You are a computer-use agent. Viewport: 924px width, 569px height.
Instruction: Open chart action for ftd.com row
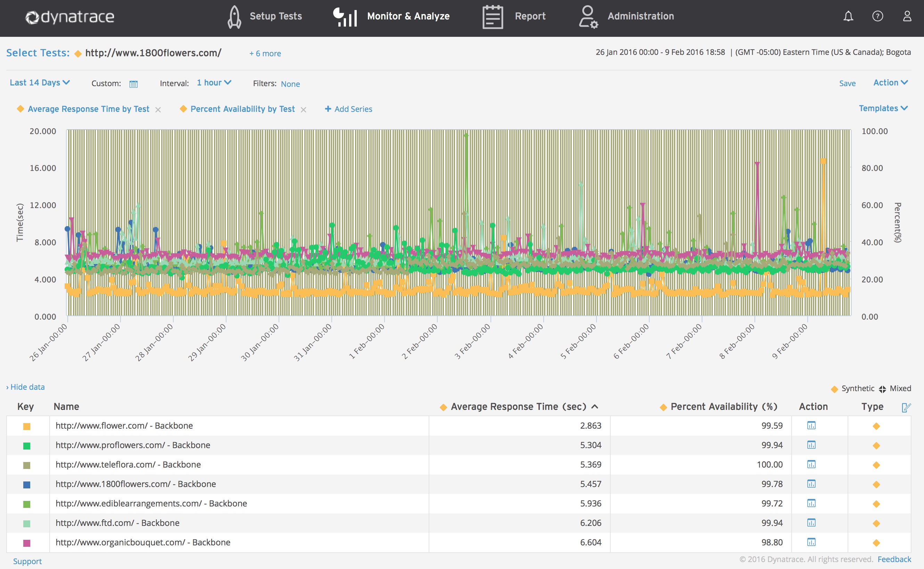(811, 523)
